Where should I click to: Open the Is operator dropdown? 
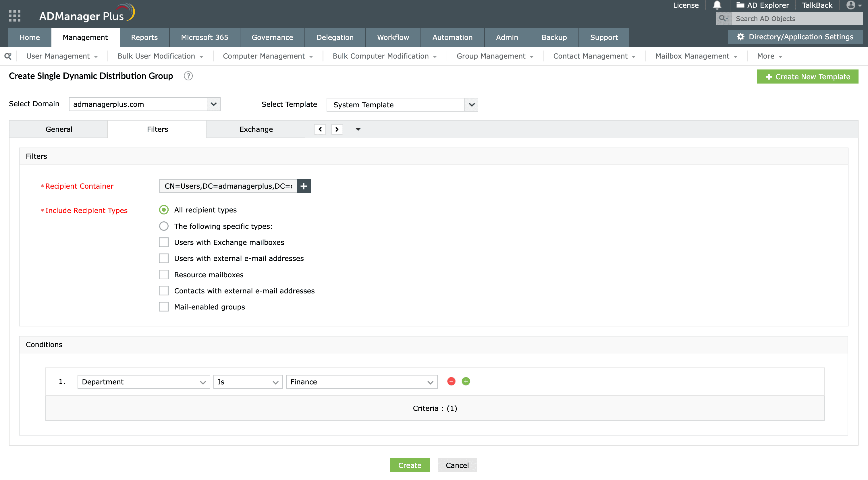point(248,382)
